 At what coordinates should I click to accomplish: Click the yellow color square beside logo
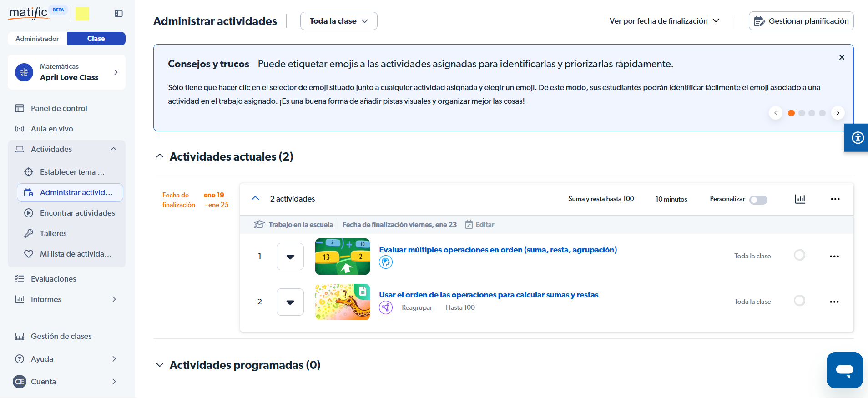(82, 14)
